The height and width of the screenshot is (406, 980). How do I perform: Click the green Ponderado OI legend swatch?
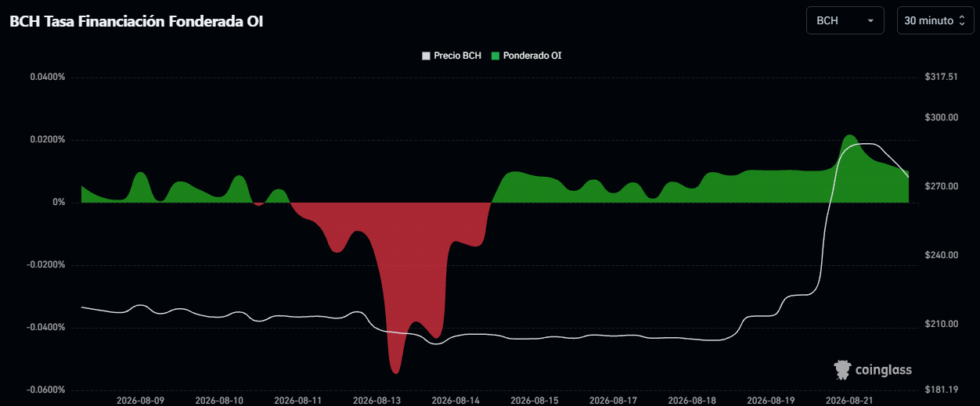coord(495,56)
